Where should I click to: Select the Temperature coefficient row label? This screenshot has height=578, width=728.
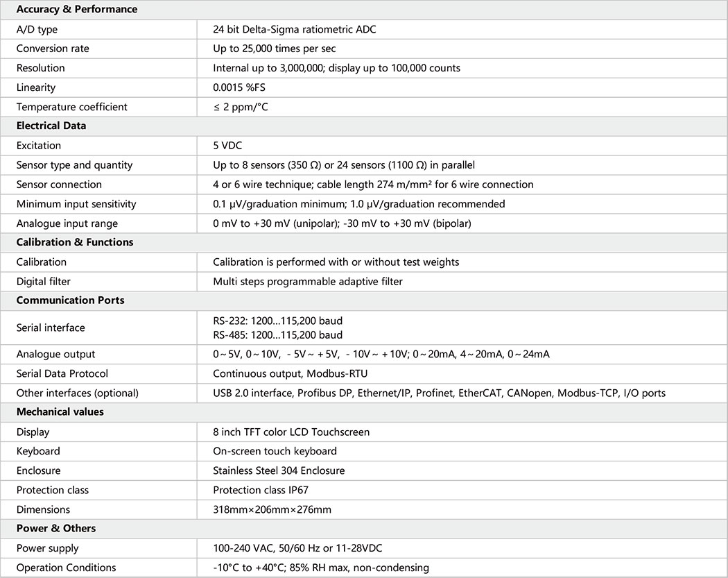[72, 107]
